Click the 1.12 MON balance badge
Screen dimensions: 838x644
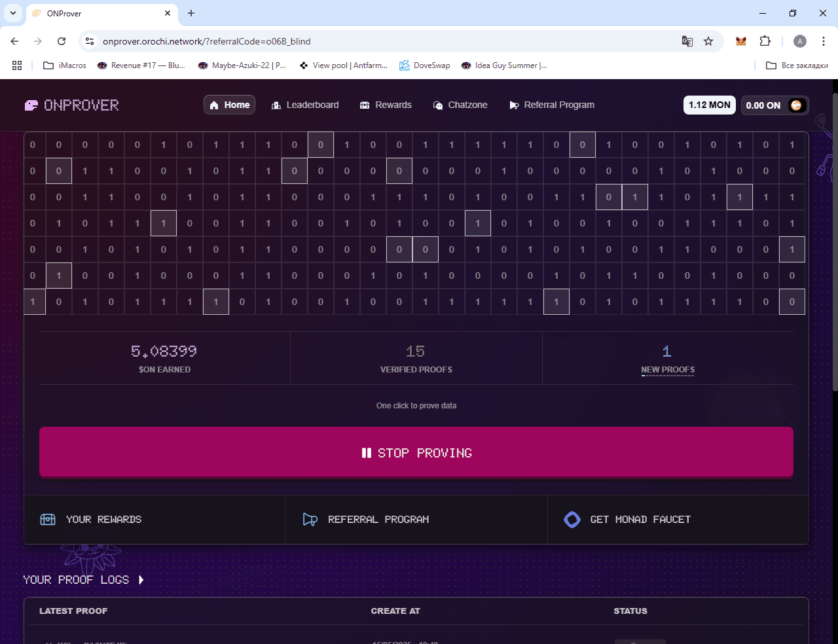point(710,105)
